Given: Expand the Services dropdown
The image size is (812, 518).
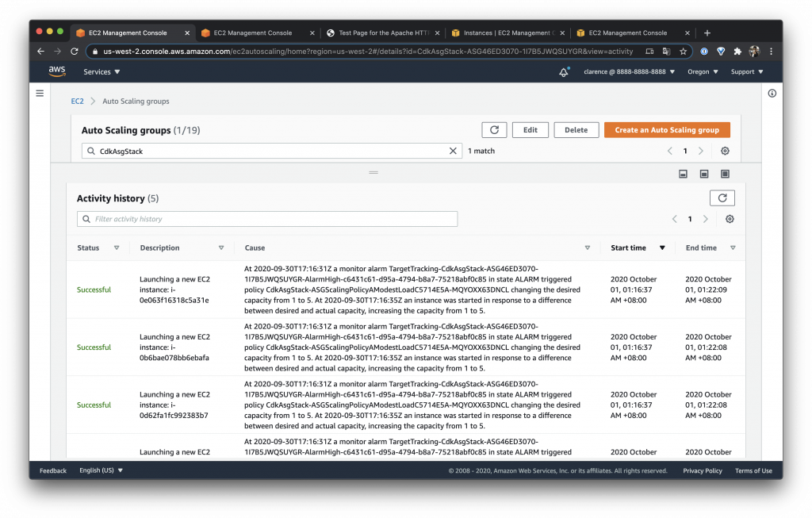Looking at the screenshot, I should tap(101, 72).
